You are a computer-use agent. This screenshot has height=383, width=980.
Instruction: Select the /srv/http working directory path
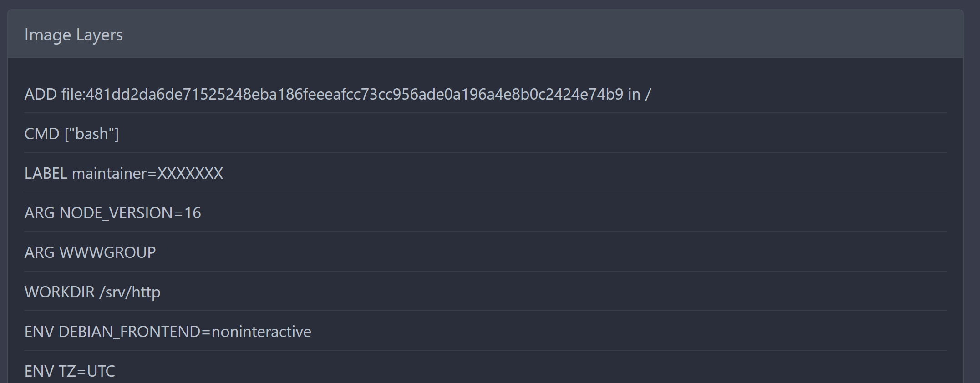click(131, 292)
